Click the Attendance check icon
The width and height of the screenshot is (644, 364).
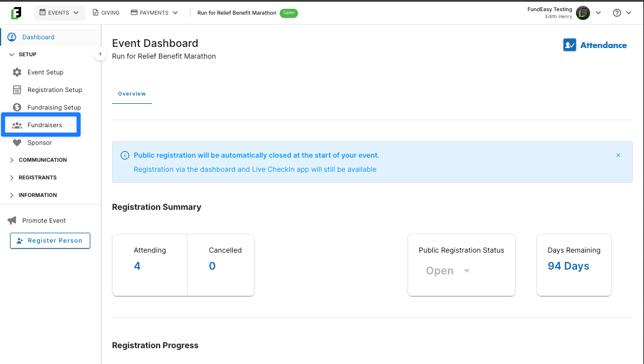(x=570, y=45)
